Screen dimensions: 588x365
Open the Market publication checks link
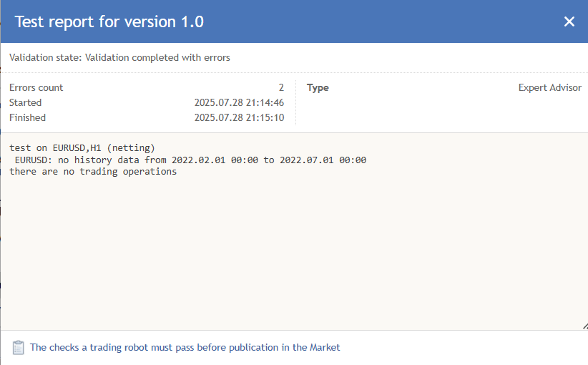[185, 348]
